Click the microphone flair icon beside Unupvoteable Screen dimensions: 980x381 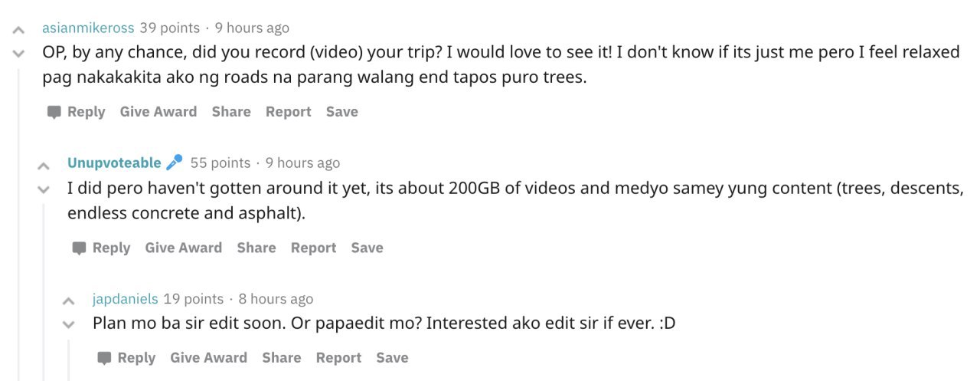[x=175, y=163]
